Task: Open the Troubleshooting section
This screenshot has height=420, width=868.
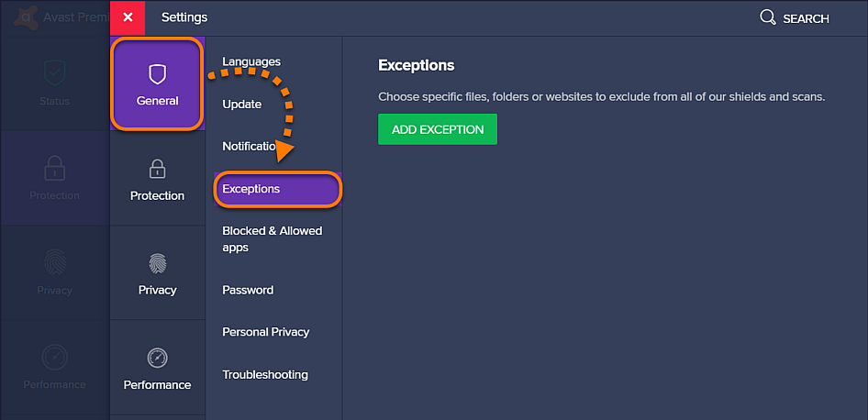Action: point(265,375)
